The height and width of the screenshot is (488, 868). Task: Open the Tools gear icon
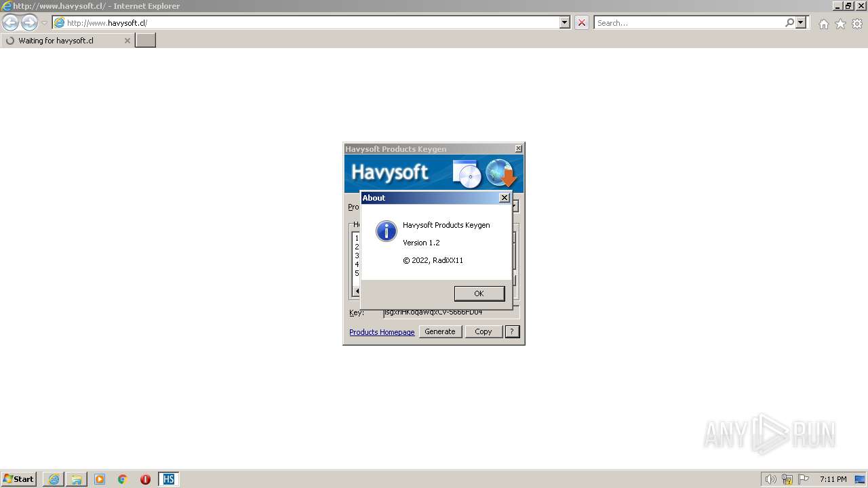click(x=857, y=24)
